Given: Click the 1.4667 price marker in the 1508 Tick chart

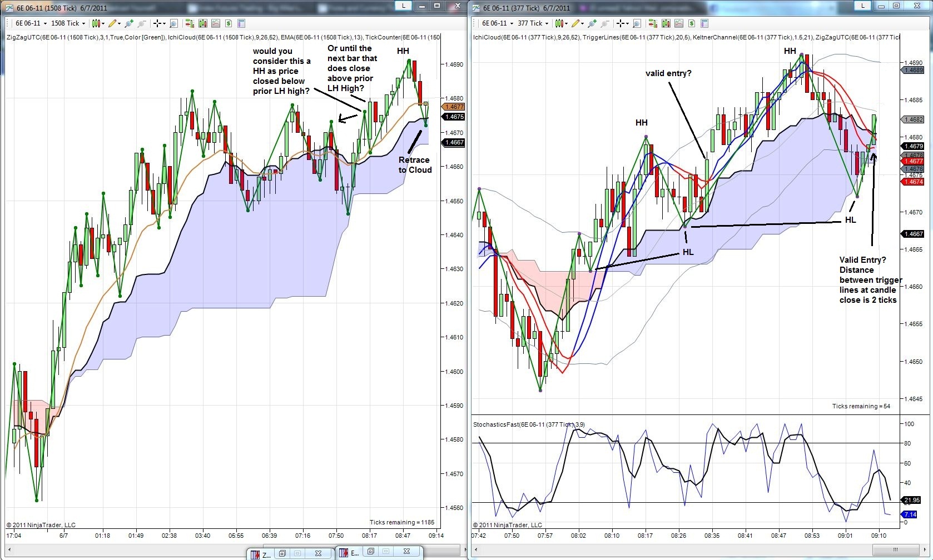Looking at the screenshot, I should coord(453,143).
